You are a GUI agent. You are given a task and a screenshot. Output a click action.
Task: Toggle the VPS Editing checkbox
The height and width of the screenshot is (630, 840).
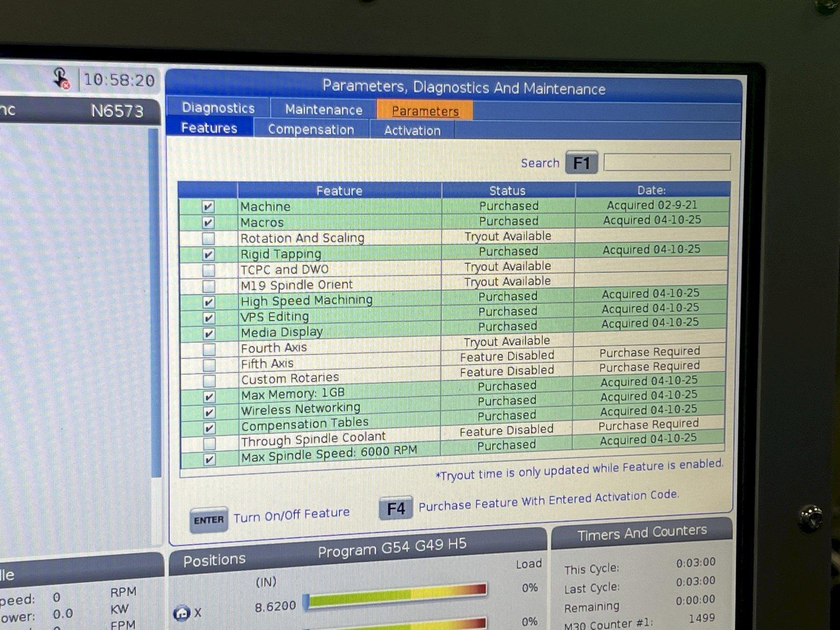(209, 318)
